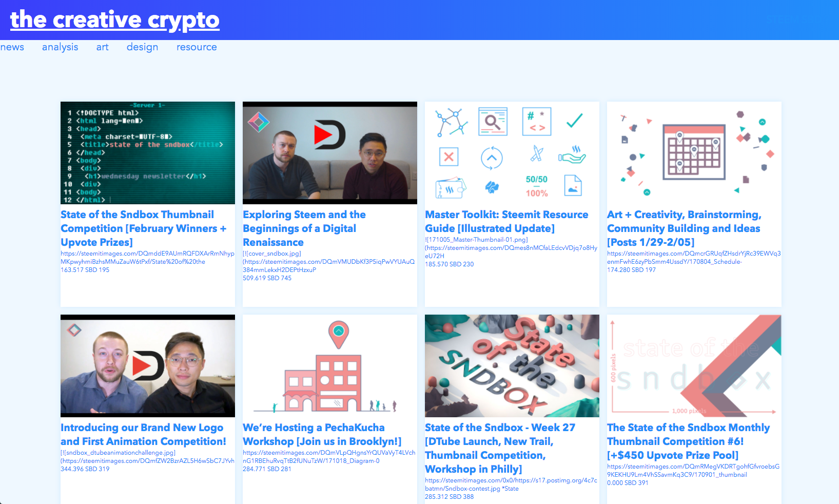Click the network nodes icon in toolkit
Viewport: 839px width, 504px height.
pos(452,122)
